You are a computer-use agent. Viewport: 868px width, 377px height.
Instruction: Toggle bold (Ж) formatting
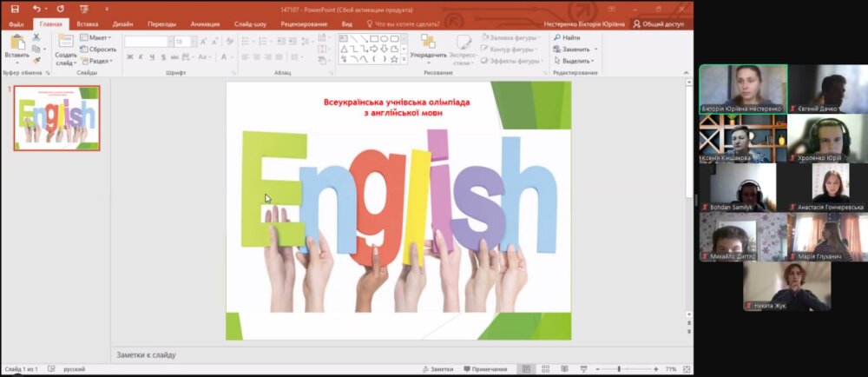coord(129,57)
